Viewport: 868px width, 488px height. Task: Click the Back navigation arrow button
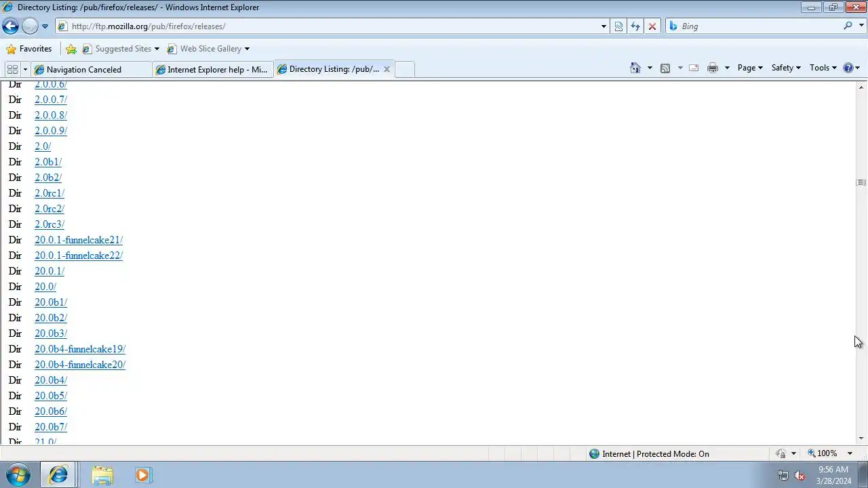10,26
